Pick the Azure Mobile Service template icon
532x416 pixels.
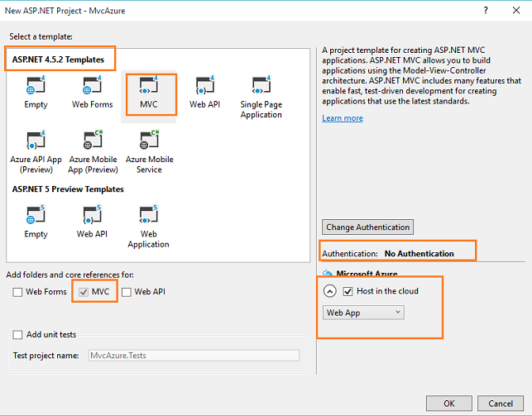149,140
